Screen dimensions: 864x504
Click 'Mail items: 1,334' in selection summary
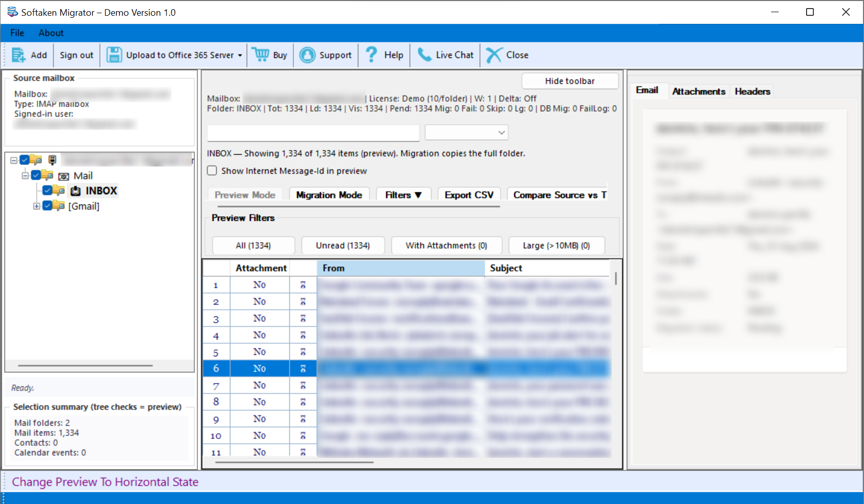47,433
